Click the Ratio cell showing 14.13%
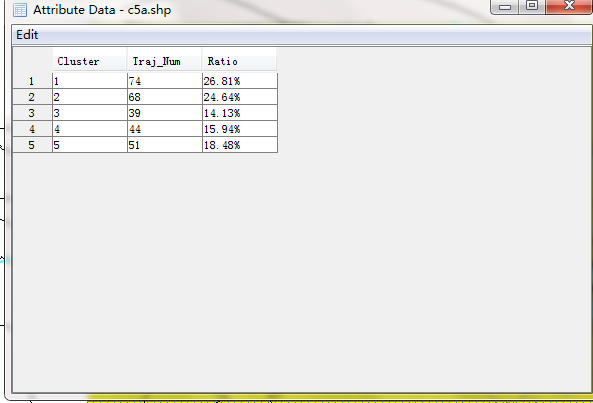Viewport: 593px width, 403px height. 240,113
